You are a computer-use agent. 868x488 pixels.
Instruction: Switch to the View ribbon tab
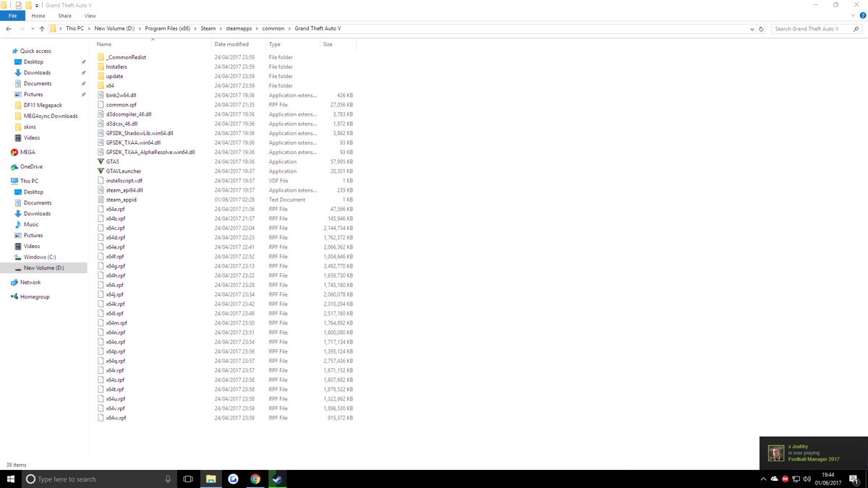[x=90, y=15]
